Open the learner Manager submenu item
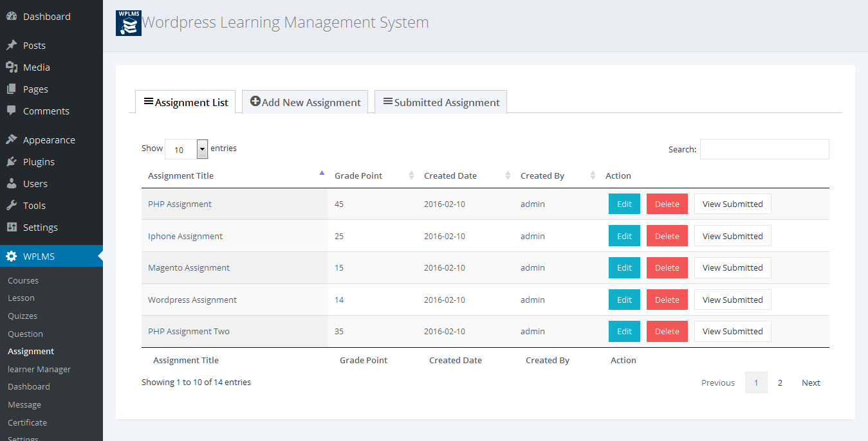 click(x=39, y=370)
